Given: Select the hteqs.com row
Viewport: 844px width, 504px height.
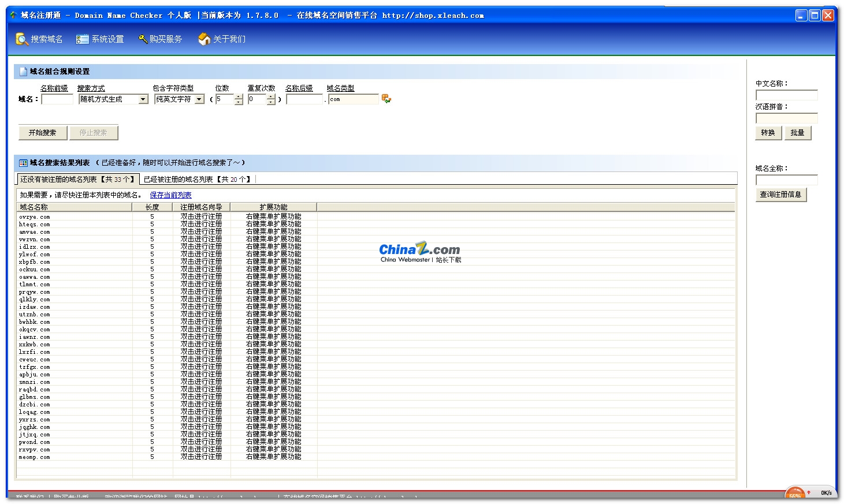Looking at the screenshot, I should (x=375, y=224).
